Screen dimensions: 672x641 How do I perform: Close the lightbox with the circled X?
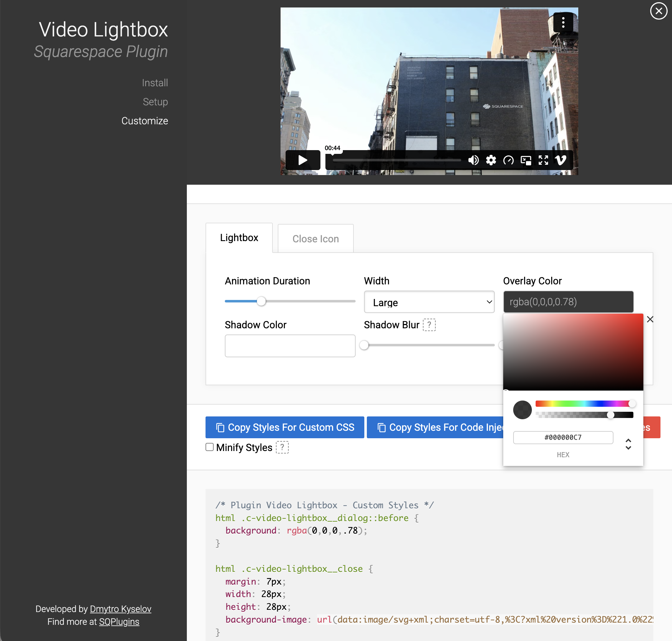click(x=659, y=11)
